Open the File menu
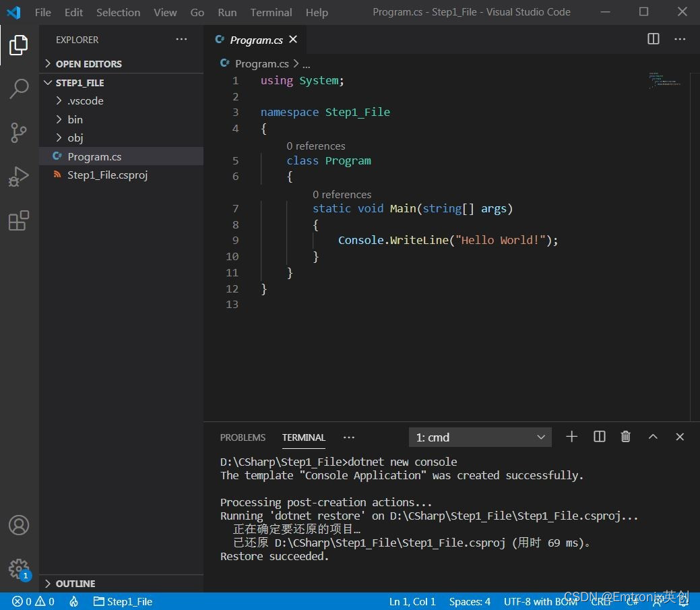The image size is (700, 610). [x=43, y=12]
